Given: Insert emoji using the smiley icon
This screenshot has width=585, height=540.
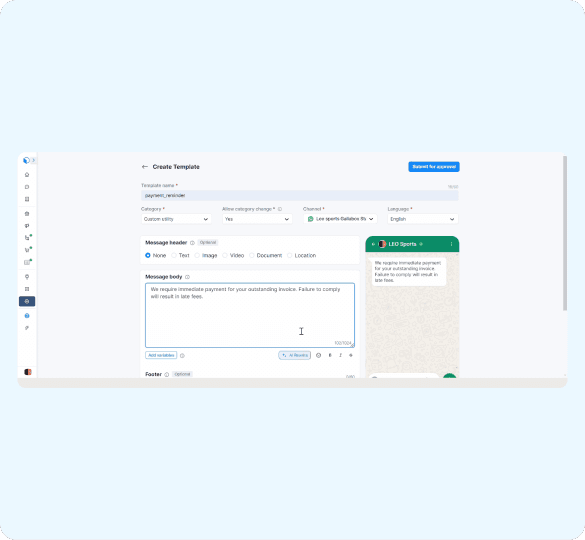Looking at the screenshot, I should tap(318, 355).
